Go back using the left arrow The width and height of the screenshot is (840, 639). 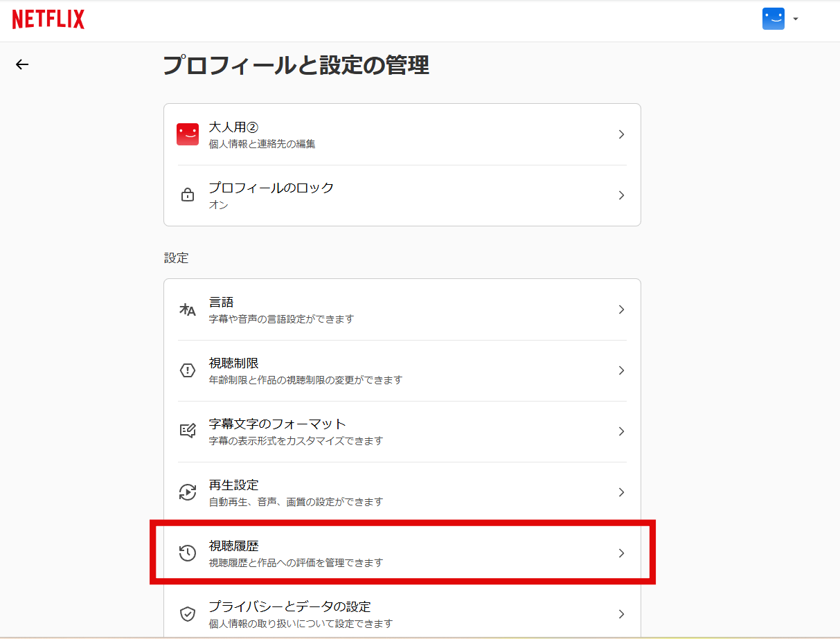point(22,64)
